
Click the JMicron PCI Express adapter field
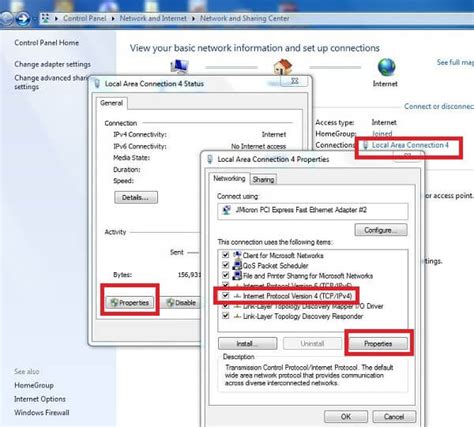tap(313, 211)
